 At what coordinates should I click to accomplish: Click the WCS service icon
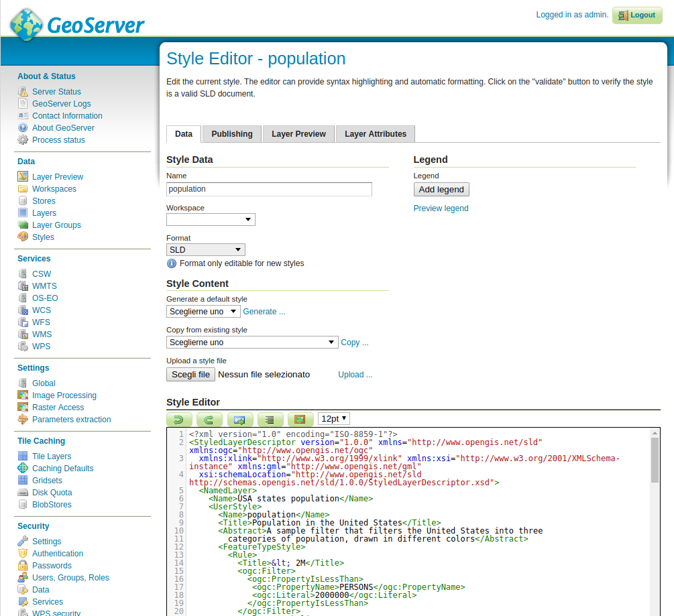[x=23, y=310]
